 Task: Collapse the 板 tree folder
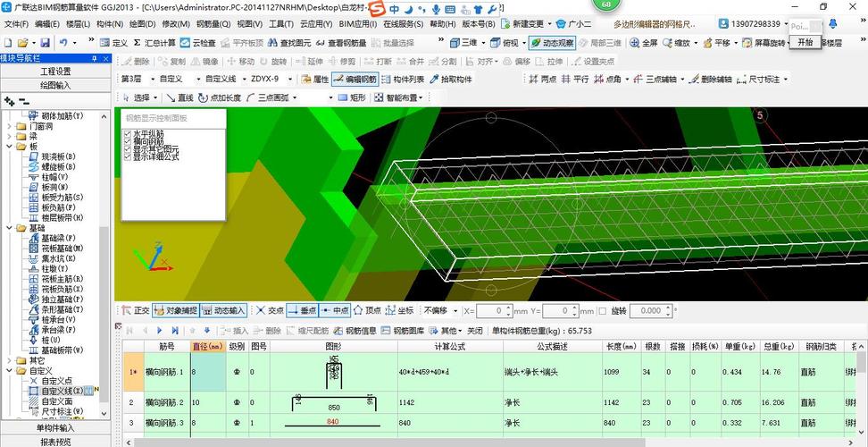click(x=10, y=147)
